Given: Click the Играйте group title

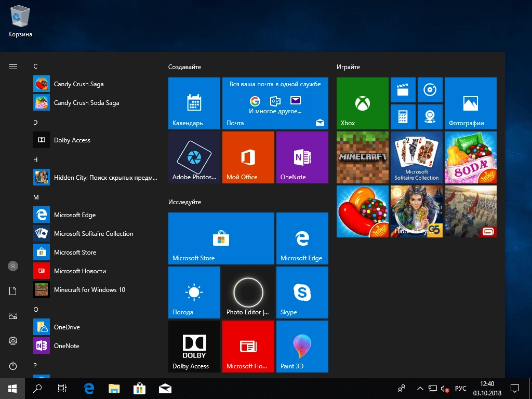Looking at the screenshot, I should (x=348, y=67).
